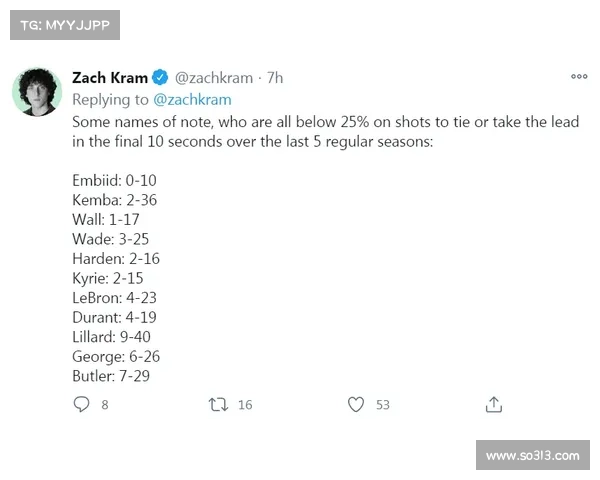Click the "LeBron: 4-23" line
600x480 pixels.
click(114, 298)
